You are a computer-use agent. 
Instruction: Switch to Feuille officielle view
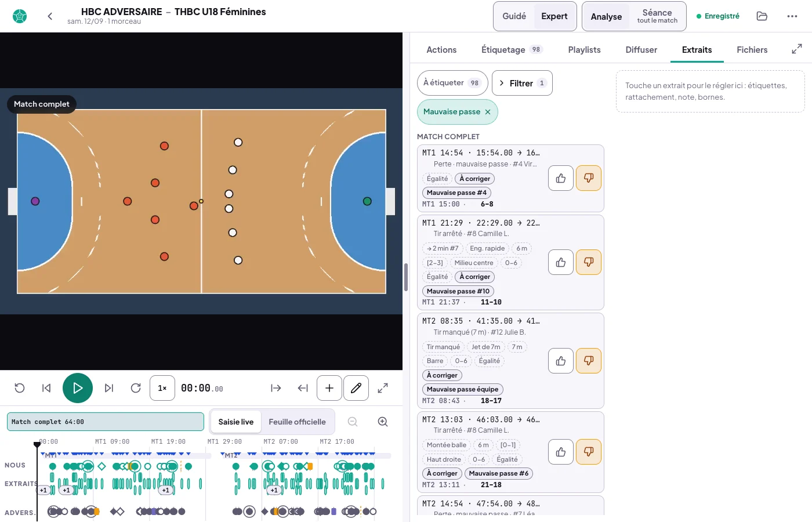pyautogui.click(x=297, y=422)
